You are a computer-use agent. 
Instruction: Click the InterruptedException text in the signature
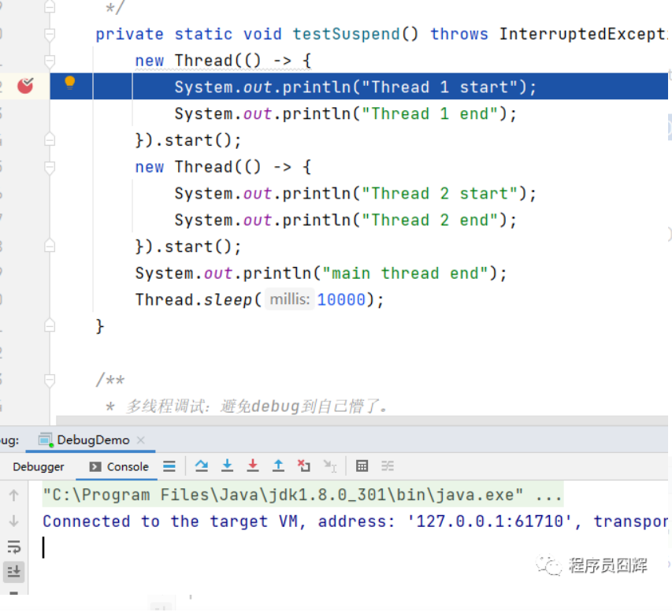pos(583,35)
